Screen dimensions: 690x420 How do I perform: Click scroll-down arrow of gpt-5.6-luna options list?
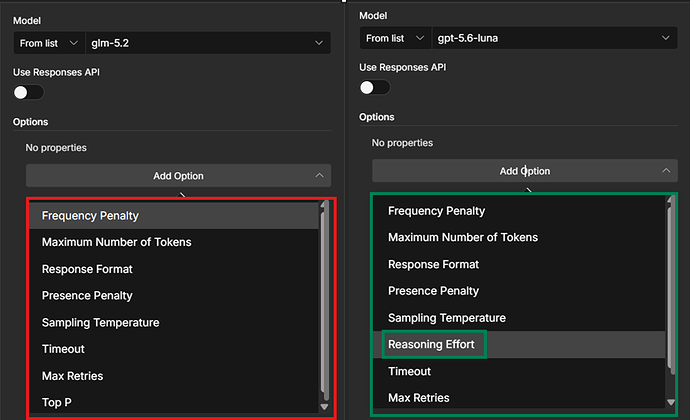point(671,402)
